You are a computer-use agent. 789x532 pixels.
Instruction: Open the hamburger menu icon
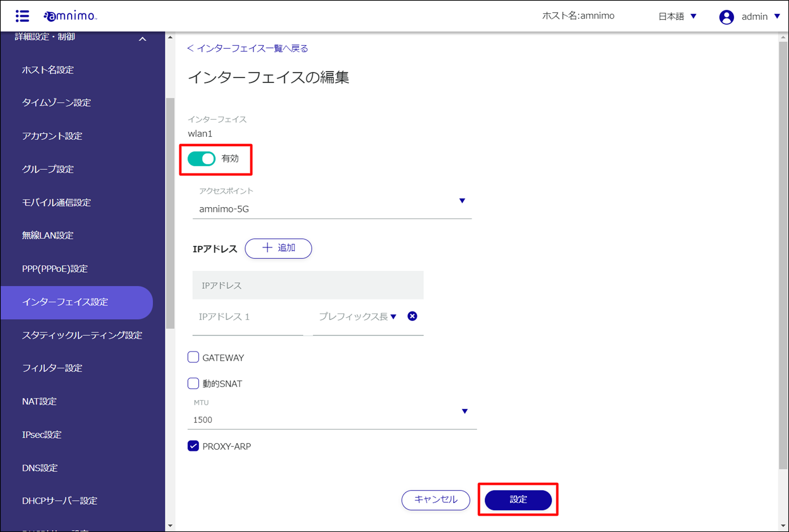pyautogui.click(x=22, y=16)
